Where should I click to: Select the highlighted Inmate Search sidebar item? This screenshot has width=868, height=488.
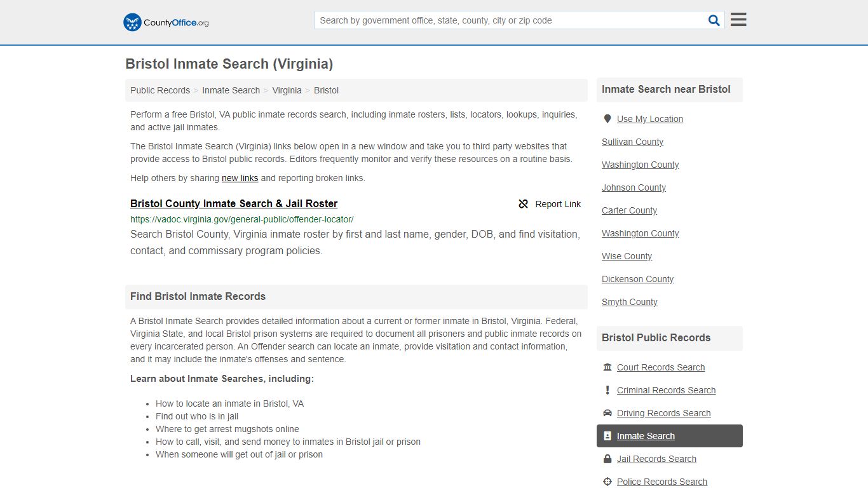(x=669, y=436)
